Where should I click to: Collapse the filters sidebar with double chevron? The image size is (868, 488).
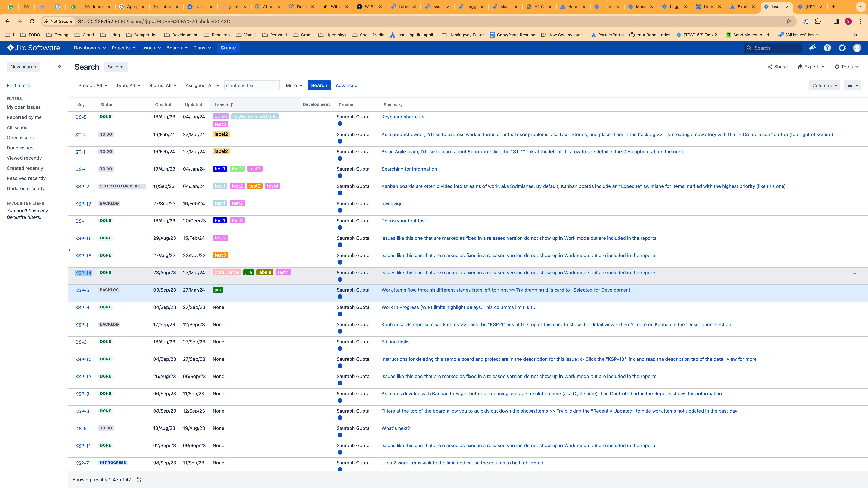pyautogui.click(x=60, y=66)
